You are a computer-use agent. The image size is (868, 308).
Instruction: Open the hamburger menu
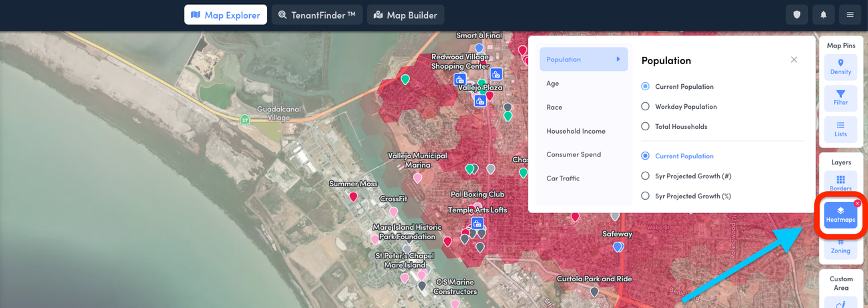(x=850, y=15)
